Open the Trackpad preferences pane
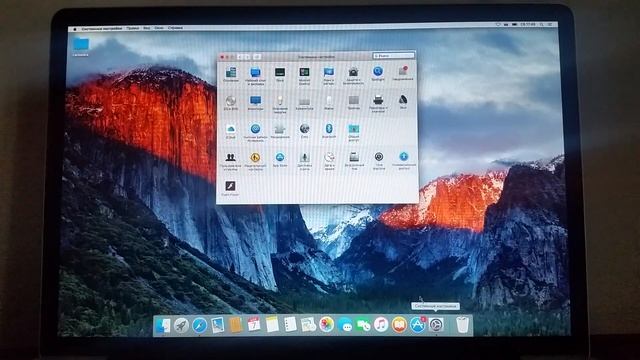The width and height of the screenshot is (640, 360). (353, 100)
